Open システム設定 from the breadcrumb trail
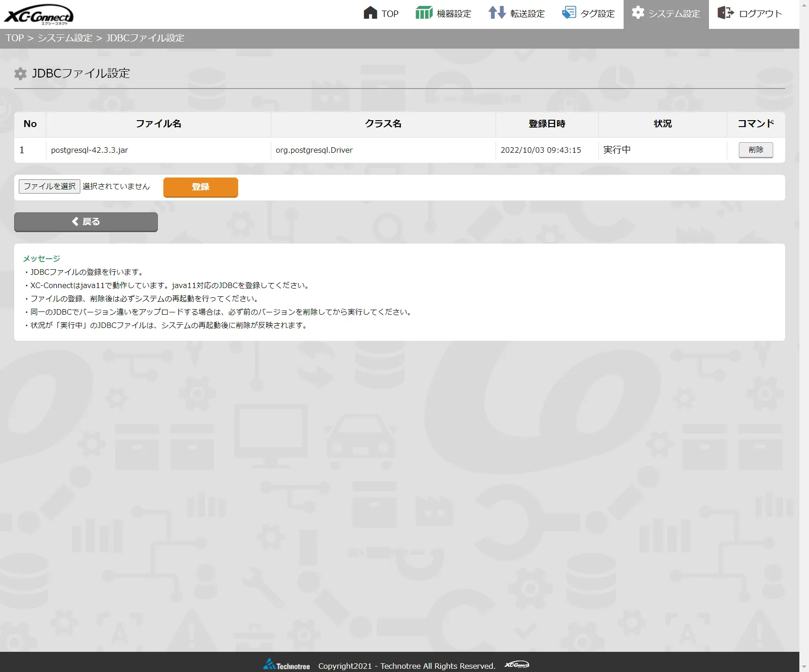This screenshot has height=672, width=809. (65, 38)
